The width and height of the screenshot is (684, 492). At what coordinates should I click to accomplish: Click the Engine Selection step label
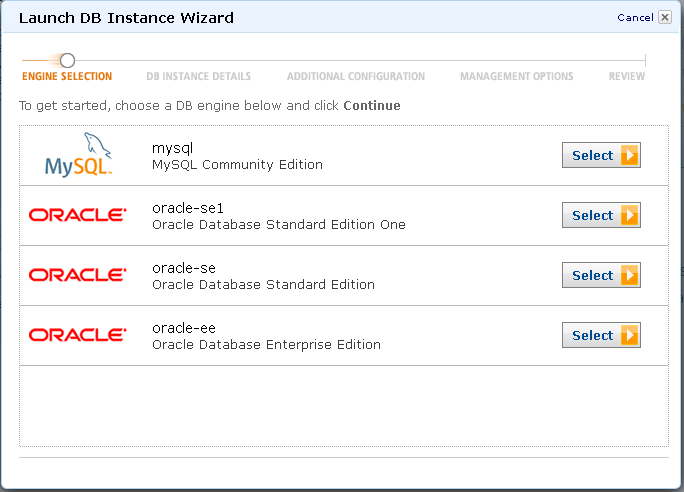point(67,76)
